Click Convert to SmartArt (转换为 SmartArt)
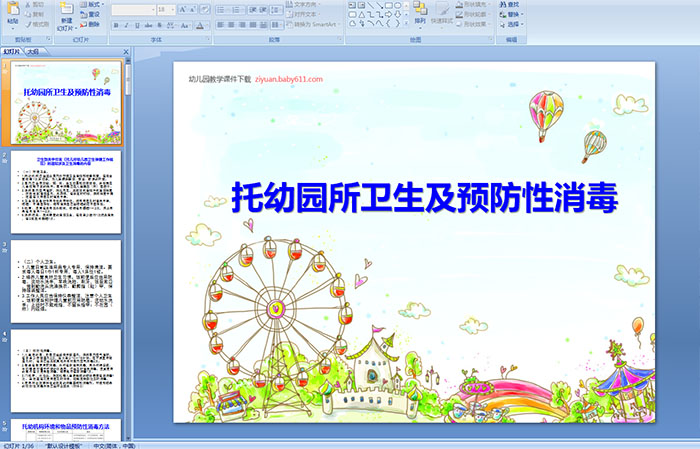This screenshot has width=700, height=449. (313, 24)
